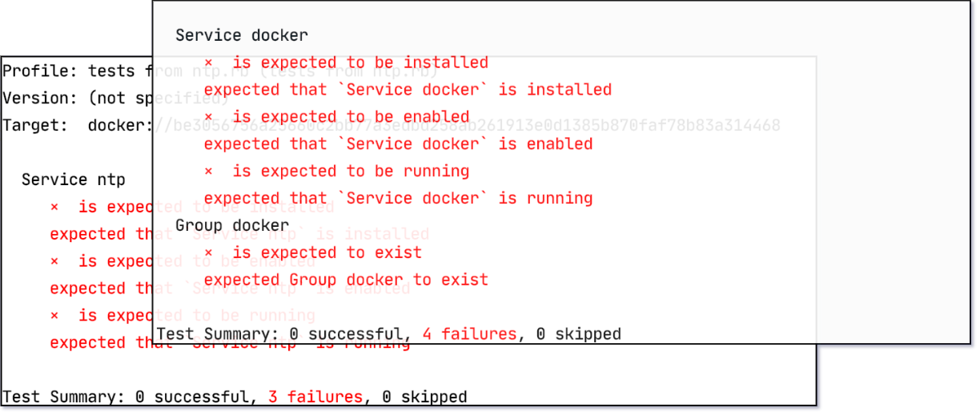Select the "Group docker" heading
Image resolution: width=980 pixels, height=416 pixels.
231,226
